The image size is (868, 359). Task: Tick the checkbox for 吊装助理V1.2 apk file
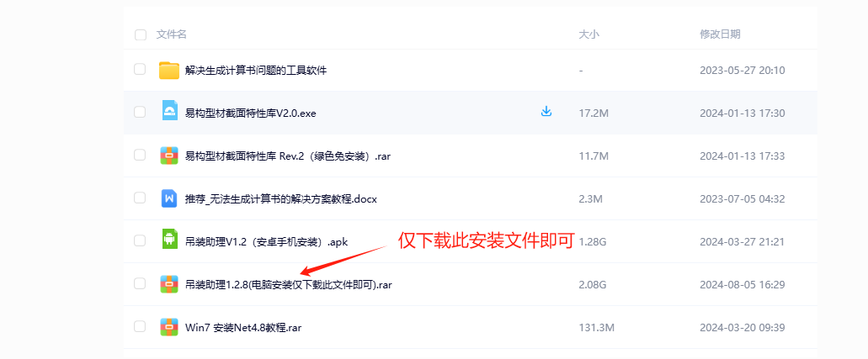coord(140,240)
